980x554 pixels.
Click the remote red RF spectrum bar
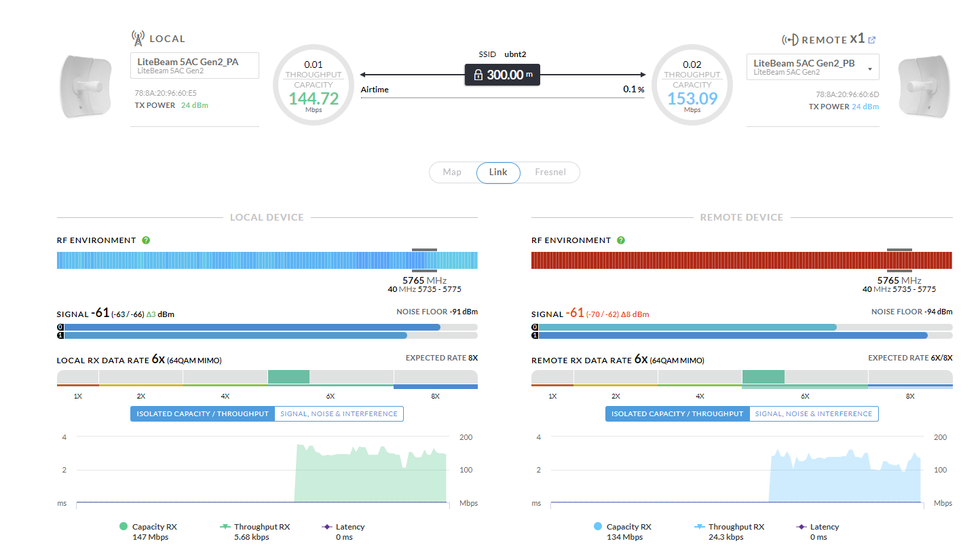point(706,261)
